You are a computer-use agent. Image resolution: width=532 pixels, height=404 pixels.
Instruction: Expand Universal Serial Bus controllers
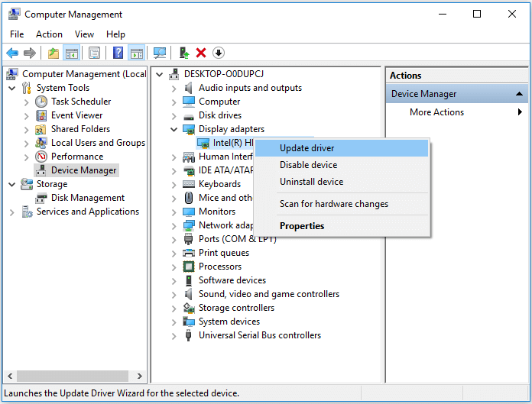point(174,335)
